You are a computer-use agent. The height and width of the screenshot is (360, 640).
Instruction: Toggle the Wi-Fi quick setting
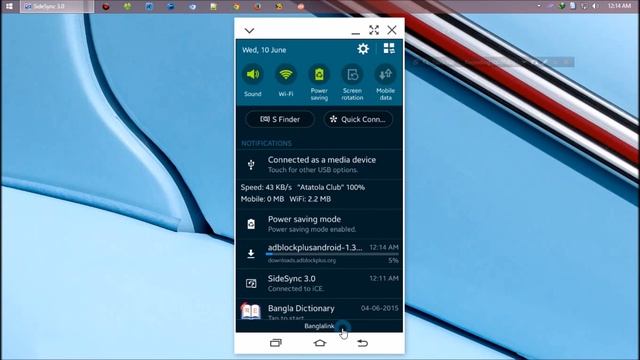click(x=286, y=74)
